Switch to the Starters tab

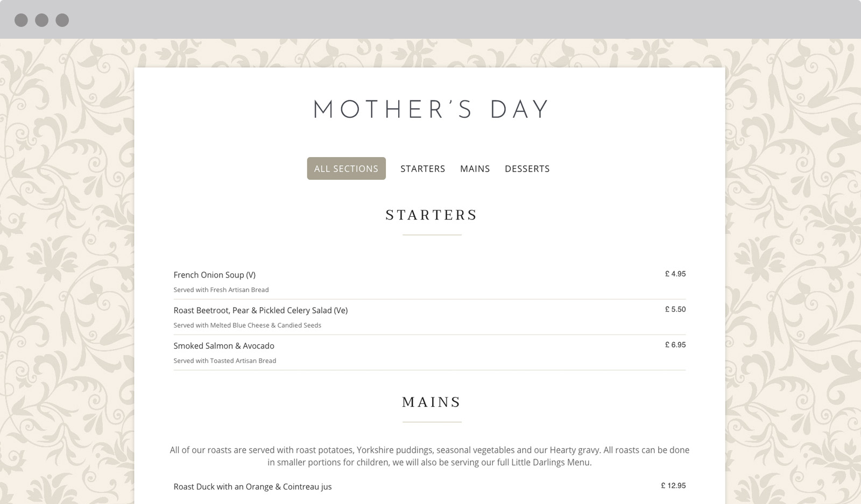coord(422,169)
